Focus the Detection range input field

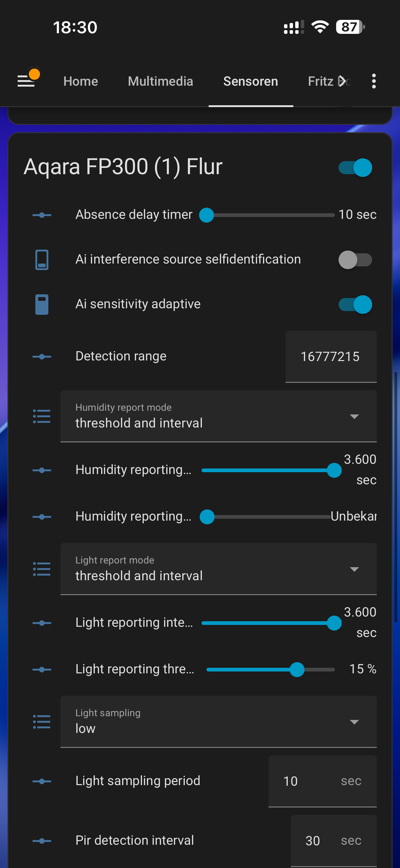pos(331,356)
